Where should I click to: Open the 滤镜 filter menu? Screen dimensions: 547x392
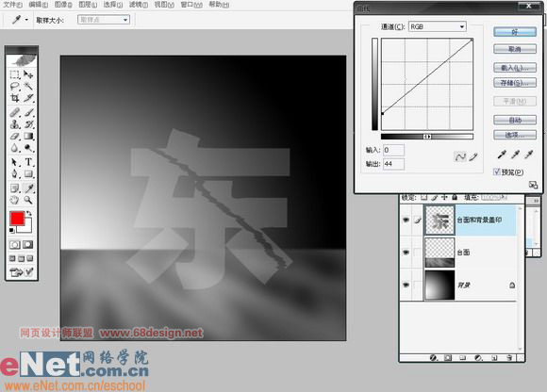coord(139,5)
